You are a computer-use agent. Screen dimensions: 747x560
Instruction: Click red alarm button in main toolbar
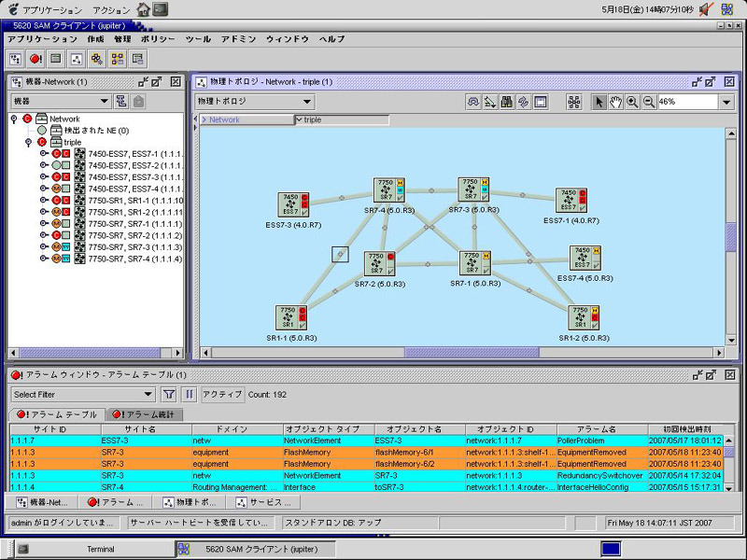tap(35, 59)
